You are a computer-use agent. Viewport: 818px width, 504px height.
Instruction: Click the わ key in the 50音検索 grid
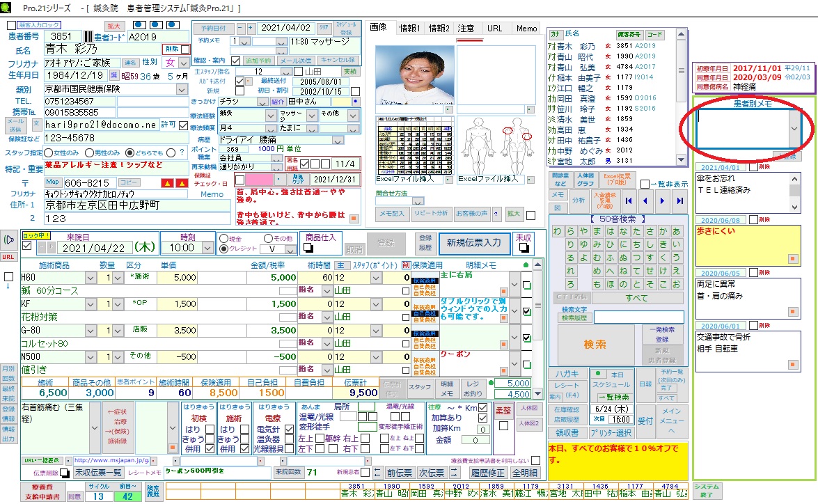558,231
